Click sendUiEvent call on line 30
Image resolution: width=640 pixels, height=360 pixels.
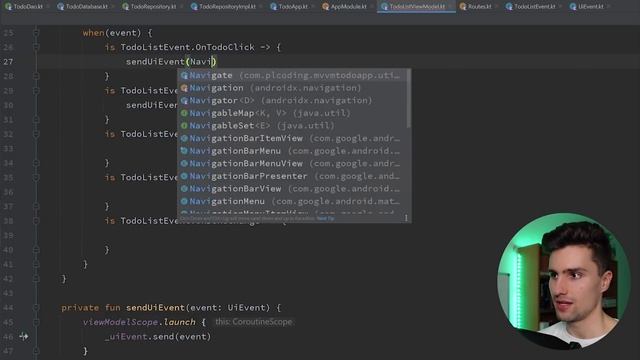(151, 105)
